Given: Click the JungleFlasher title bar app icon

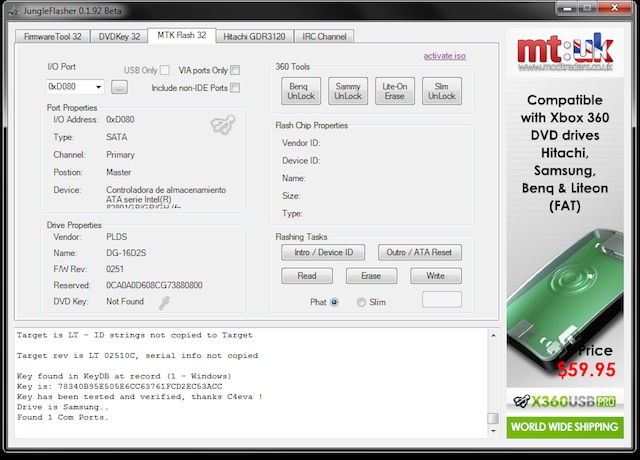Looking at the screenshot, I should pyautogui.click(x=14, y=11).
